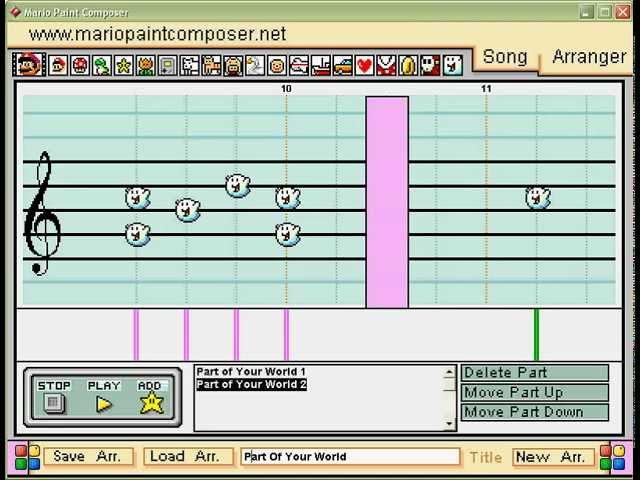Screen dimensions: 640x480
Task: Click the lower Boo note at measure 10
Action: click(288, 234)
